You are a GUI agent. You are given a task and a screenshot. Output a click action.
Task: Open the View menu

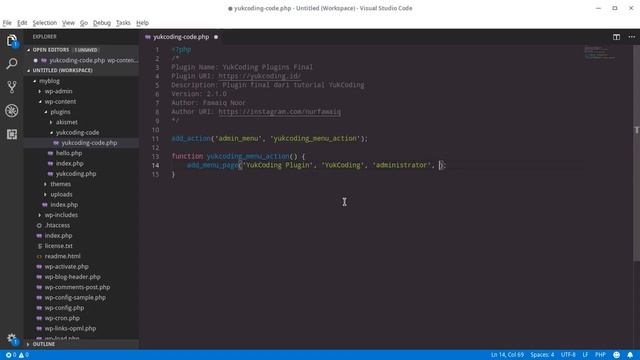coord(68,23)
